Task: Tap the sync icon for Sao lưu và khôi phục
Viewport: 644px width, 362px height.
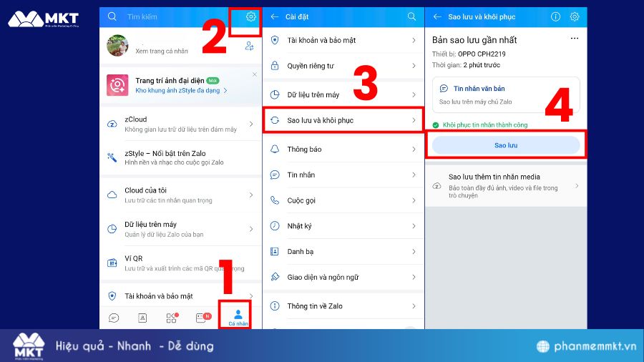Action: pos(275,120)
